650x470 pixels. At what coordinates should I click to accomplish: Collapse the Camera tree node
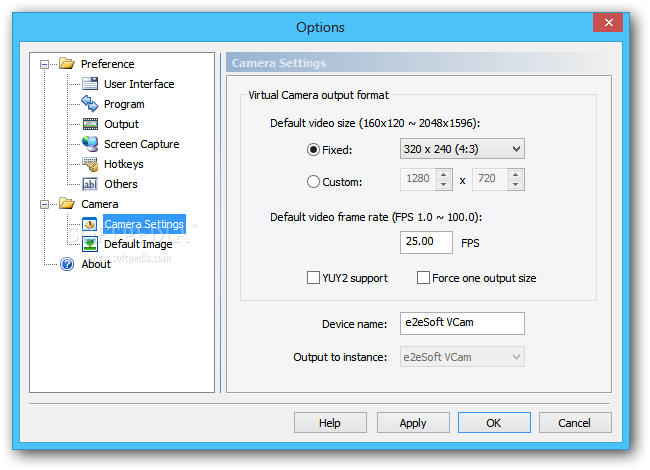point(44,204)
